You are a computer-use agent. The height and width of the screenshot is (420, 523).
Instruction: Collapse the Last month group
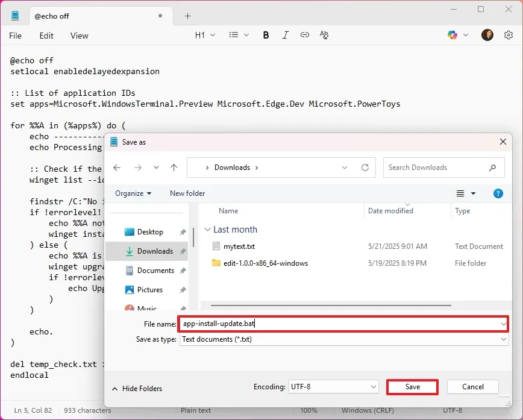pyautogui.click(x=208, y=230)
